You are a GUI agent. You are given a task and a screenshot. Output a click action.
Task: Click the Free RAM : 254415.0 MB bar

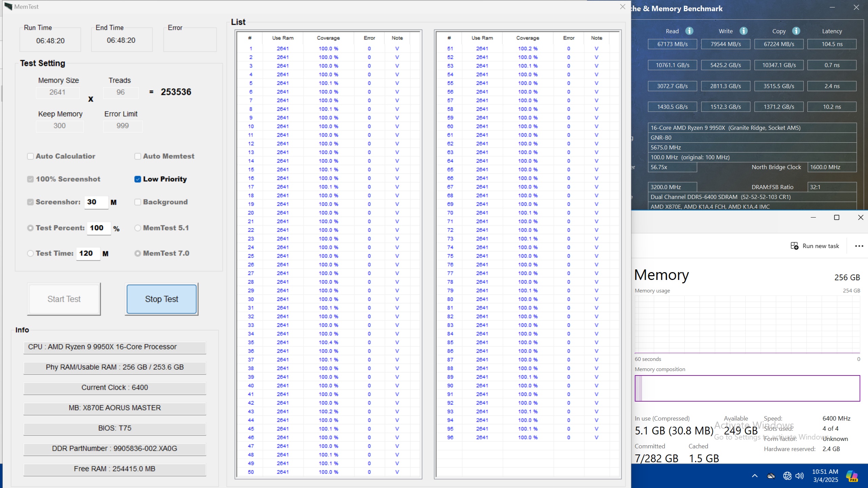coord(115,469)
